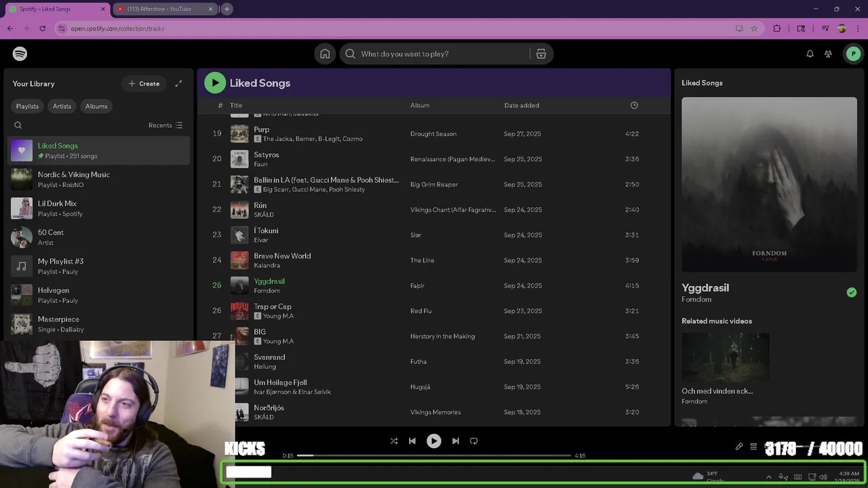This screenshot has width=868, height=488.
Task: Open the Recents sort dropdown
Action: click(165, 125)
